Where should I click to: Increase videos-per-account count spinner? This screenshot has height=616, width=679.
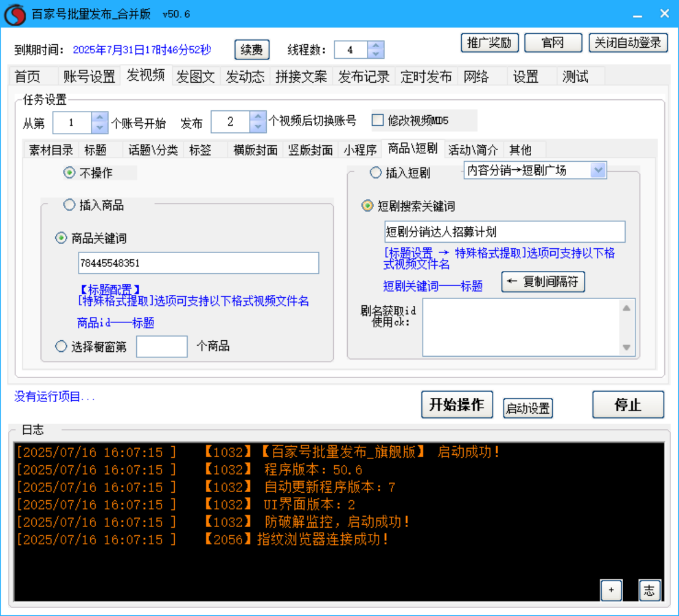258,117
